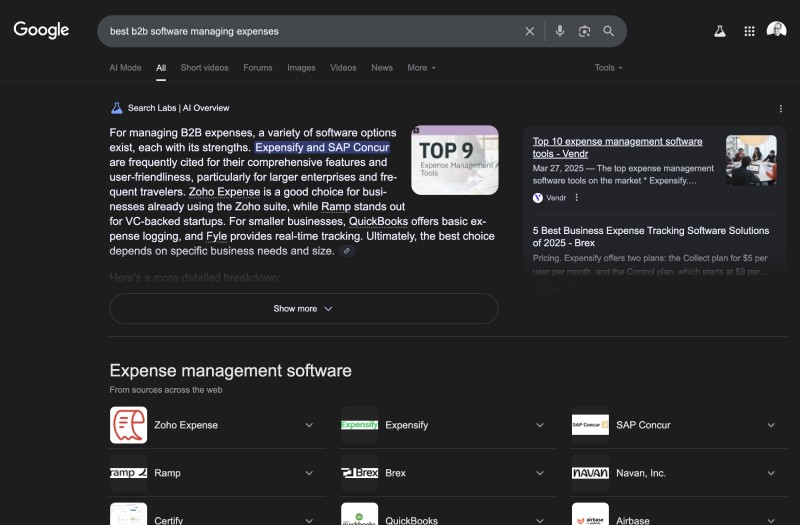Viewport: 800px width, 525px height.
Task: Click the Expense management software heading
Action: pos(230,370)
